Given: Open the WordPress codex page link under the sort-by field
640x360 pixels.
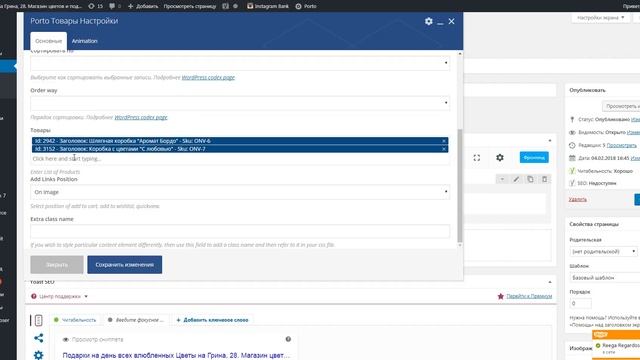Looking at the screenshot, I should pyautogui.click(x=208, y=77).
